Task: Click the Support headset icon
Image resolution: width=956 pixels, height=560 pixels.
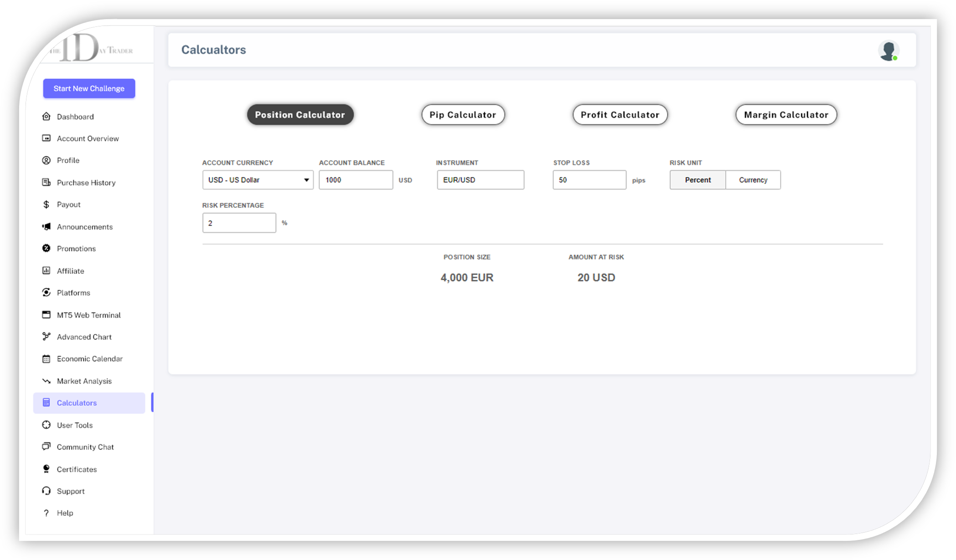Action: tap(46, 491)
